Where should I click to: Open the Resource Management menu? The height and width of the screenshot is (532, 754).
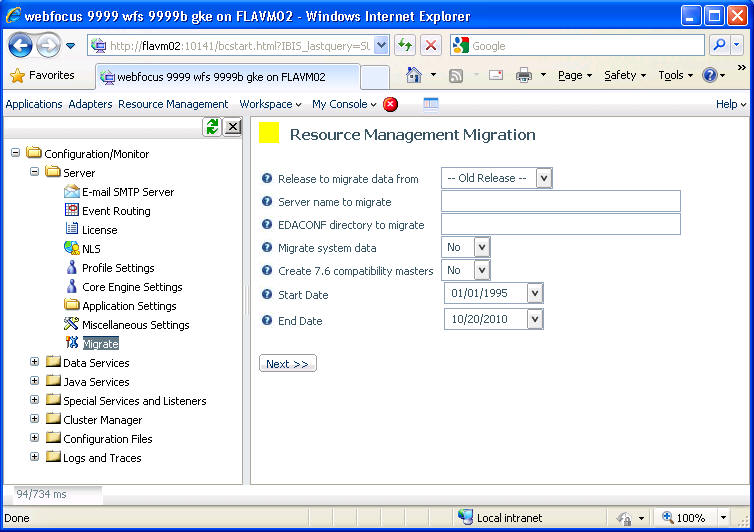coord(173,104)
